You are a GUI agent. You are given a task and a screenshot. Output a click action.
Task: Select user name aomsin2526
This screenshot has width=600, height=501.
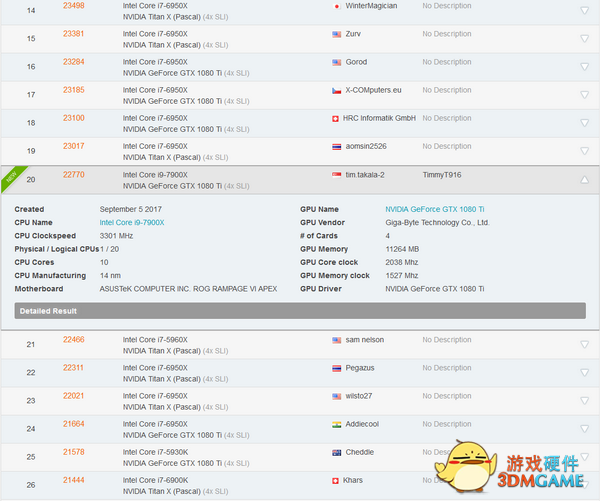coord(366,146)
